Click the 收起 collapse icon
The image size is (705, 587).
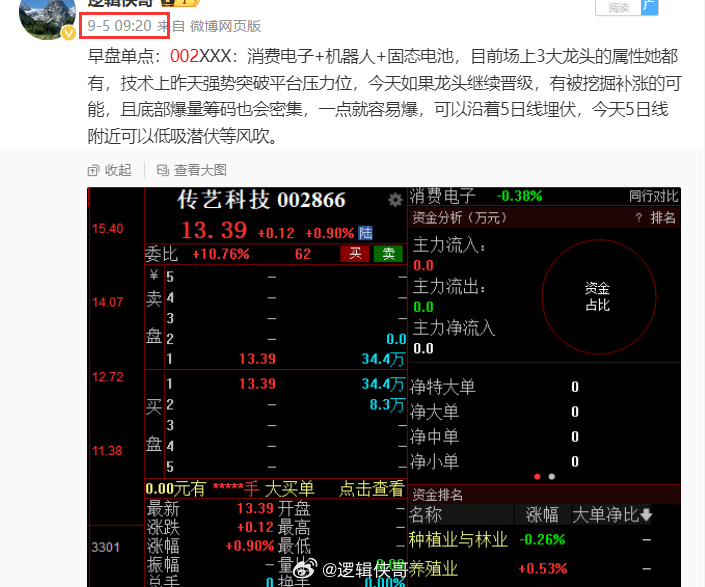click(x=93, y=170)
